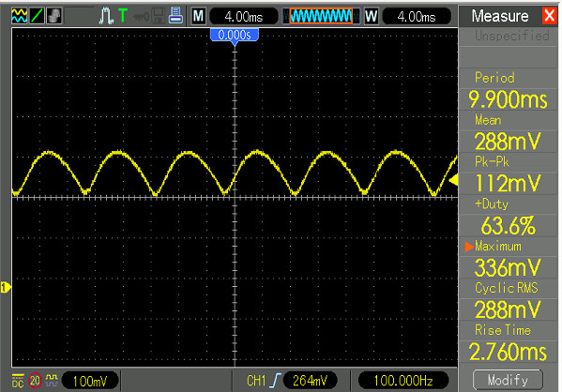Click the waveform memory position overview bar
The height and width of the screenshot is (392, 562).
[321, 16]
